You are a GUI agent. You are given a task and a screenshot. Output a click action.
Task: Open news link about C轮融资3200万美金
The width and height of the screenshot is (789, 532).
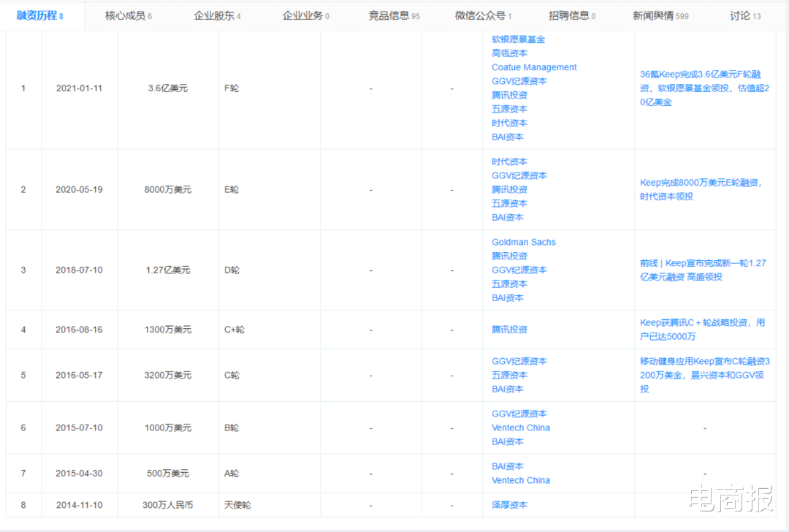pyautogui.click(x=704, y=376)
